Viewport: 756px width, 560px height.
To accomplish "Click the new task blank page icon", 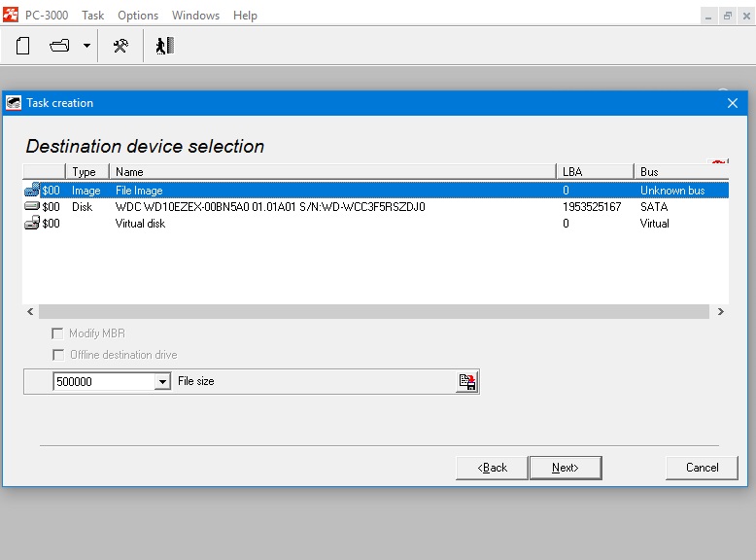I will pos(23,46).
